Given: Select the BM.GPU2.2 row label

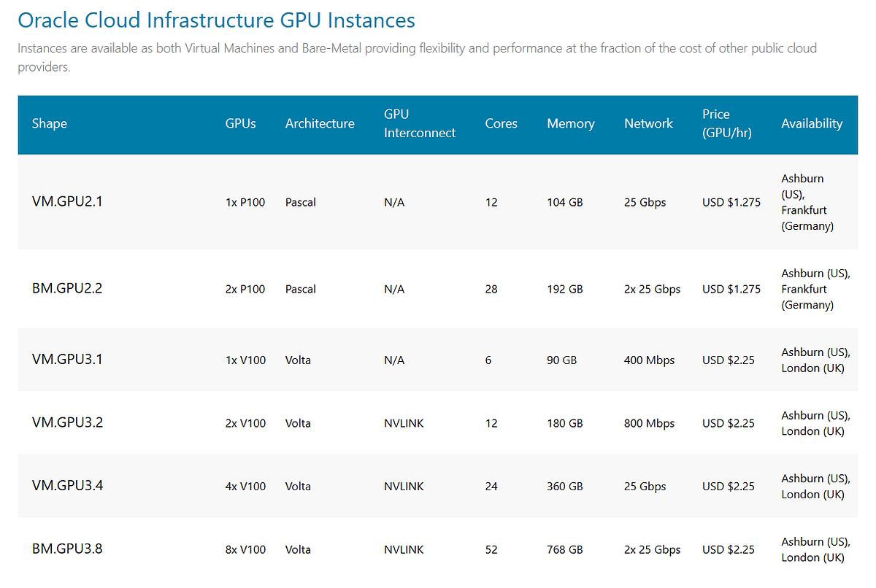Looking at the screenshot, I should (x=66, y=289).
